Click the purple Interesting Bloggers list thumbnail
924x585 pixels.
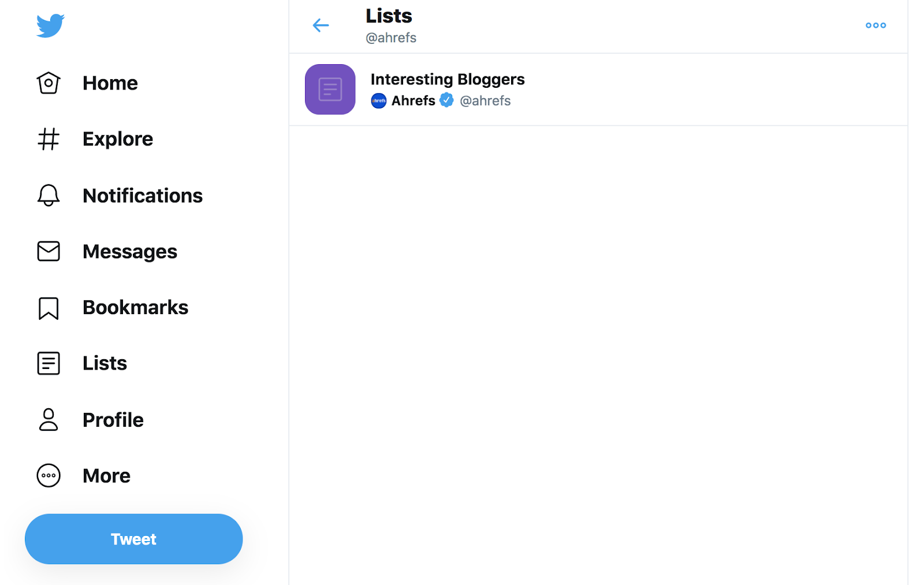point(330,90)
